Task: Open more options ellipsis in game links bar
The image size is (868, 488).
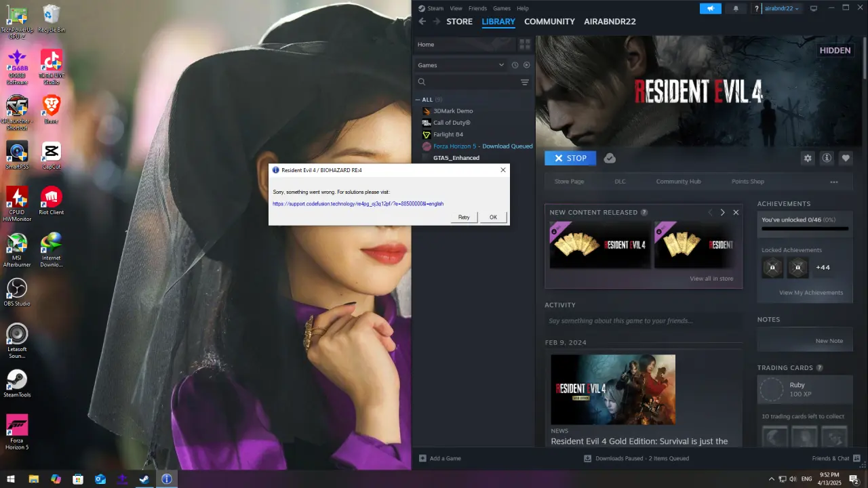Action: point(834,182)
